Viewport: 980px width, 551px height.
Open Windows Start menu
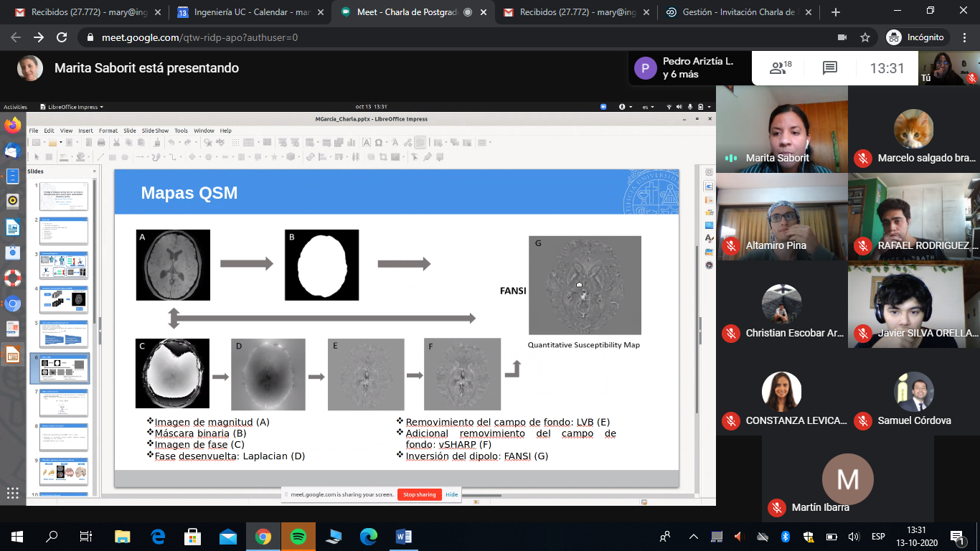click(x=17, y=536)
